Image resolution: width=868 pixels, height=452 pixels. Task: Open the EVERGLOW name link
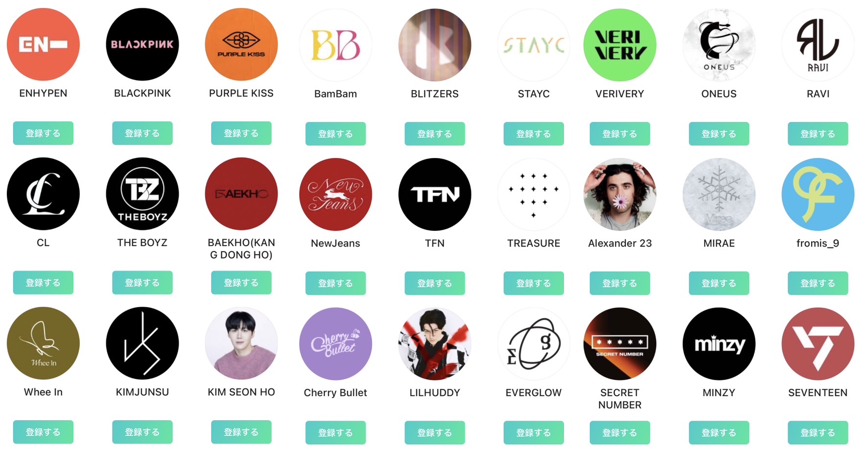point(534,392)
